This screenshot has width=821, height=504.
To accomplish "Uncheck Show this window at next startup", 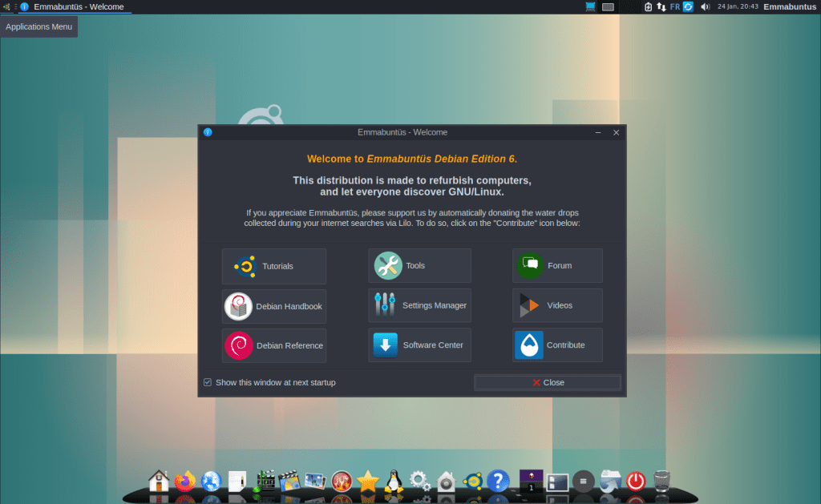I will [208, 383].
